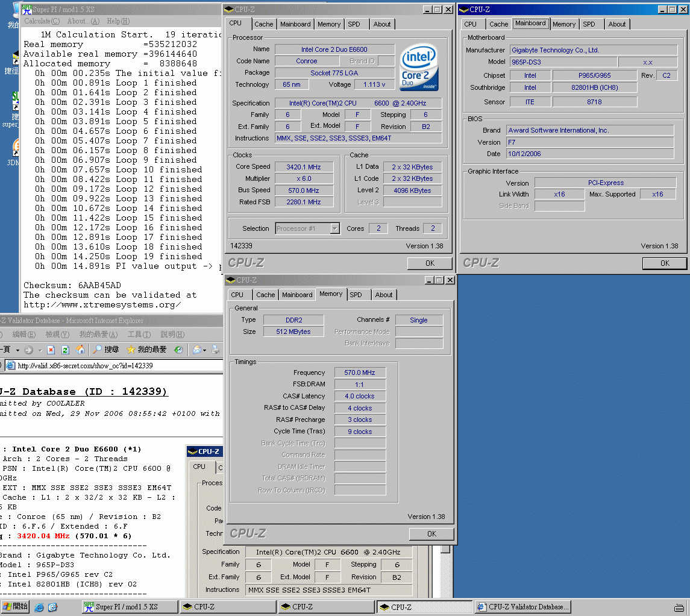Open the 搜尋 search magnifier in IE toolbar
690x616 pixels.
click(x=105, y=350)
